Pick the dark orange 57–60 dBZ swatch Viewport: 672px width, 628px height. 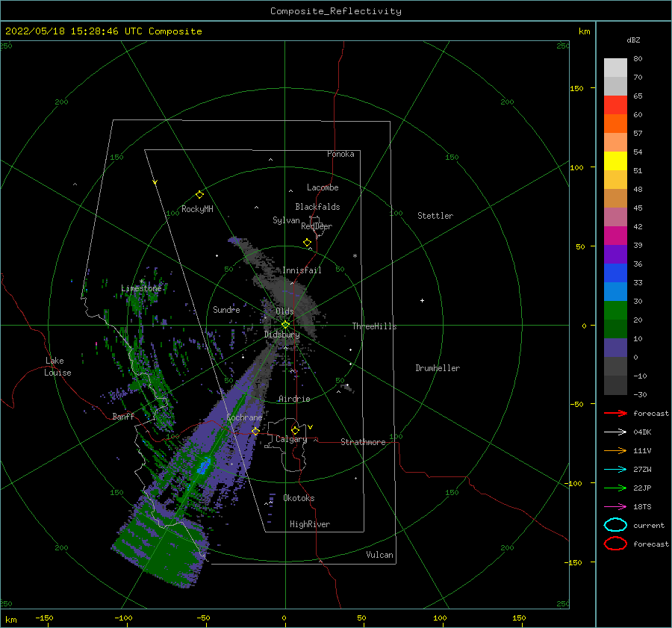coord(615,124)
